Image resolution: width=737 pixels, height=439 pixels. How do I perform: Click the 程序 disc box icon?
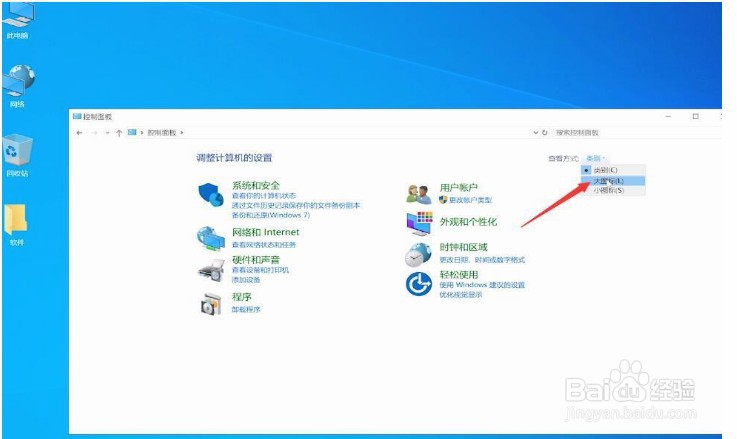(x=211, y=304)
